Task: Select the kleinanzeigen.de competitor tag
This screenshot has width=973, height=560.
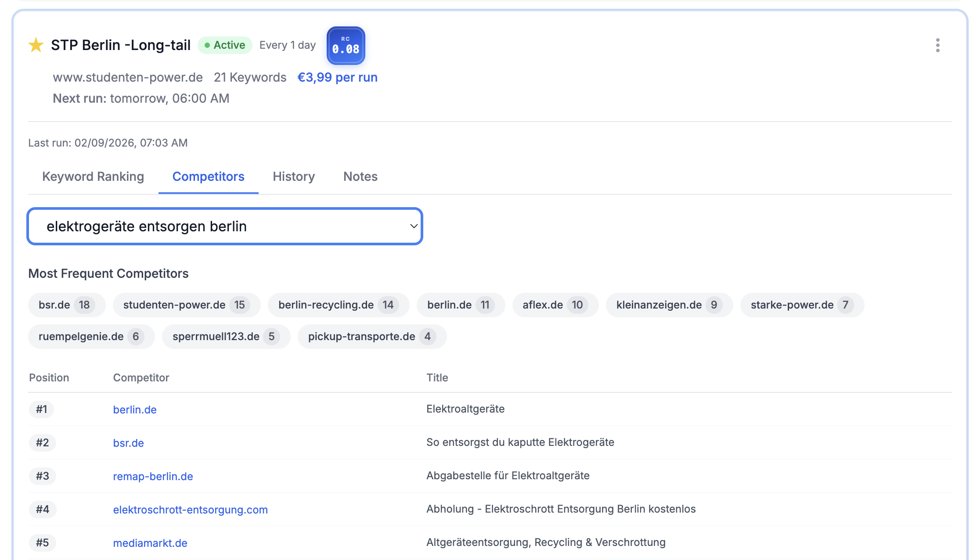Action: 669,305
